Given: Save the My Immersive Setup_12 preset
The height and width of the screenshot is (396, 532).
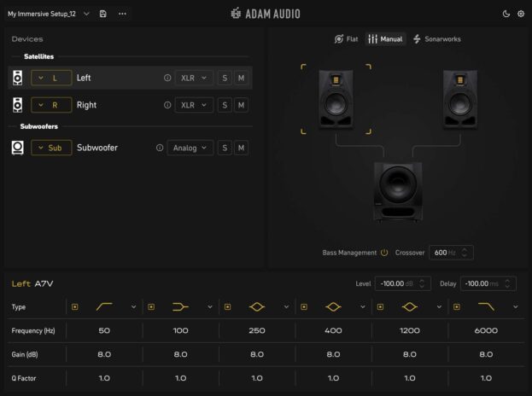Looking at the screenshot, I should pos(102,14).
